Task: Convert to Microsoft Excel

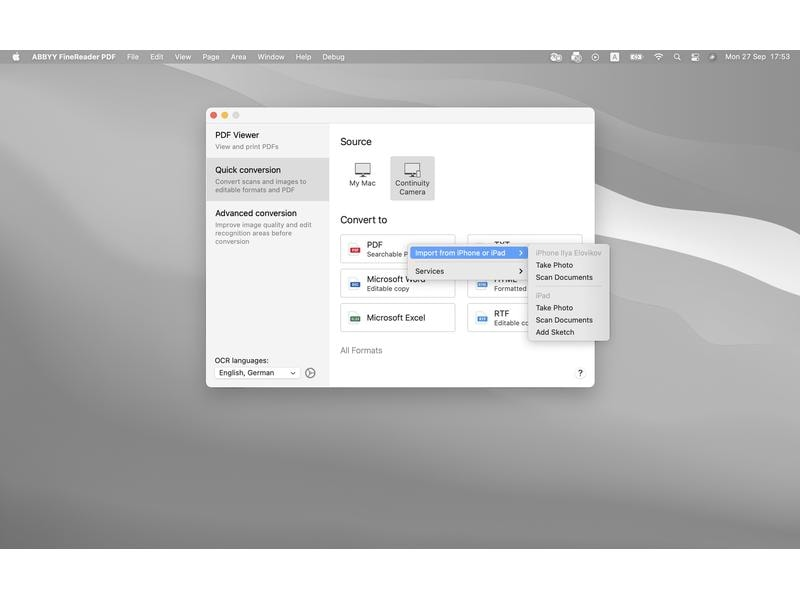Action: pyautogui.click(x=397, y=317)
